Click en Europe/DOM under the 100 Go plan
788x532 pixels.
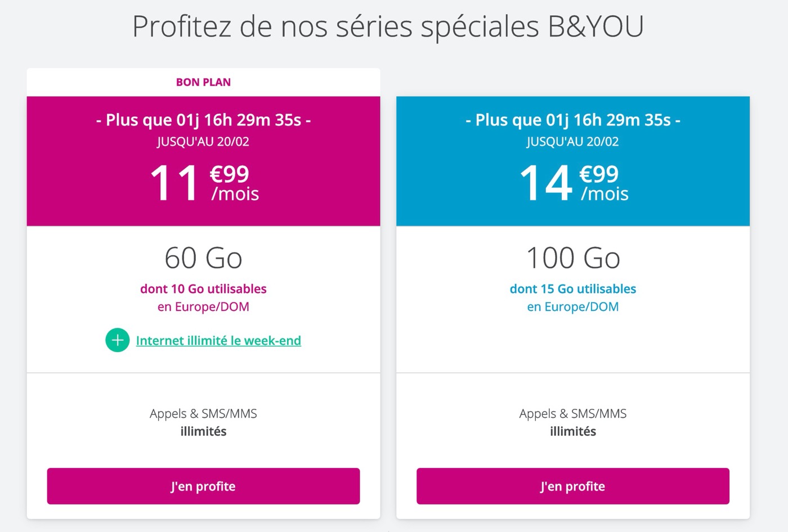[573, 307]
